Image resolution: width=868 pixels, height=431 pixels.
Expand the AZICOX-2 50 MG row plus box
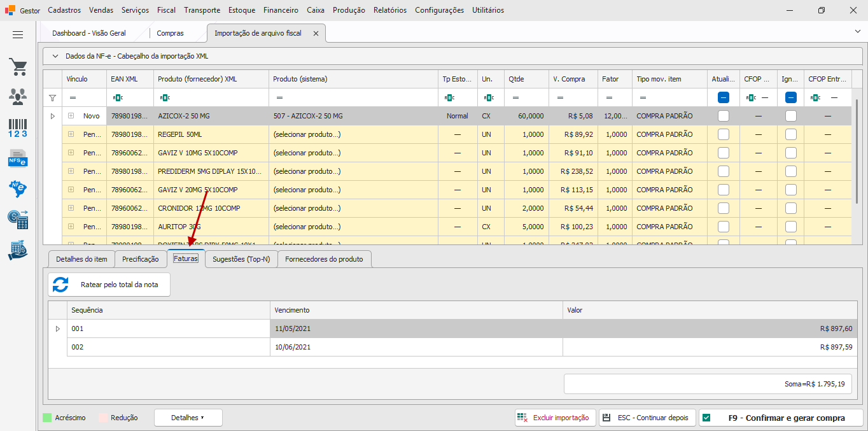71,116
